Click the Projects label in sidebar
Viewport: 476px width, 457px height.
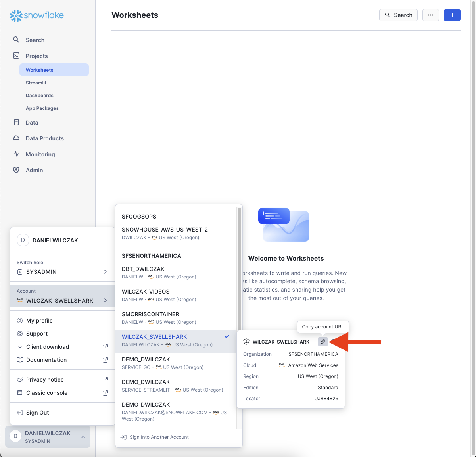[37, 56]
